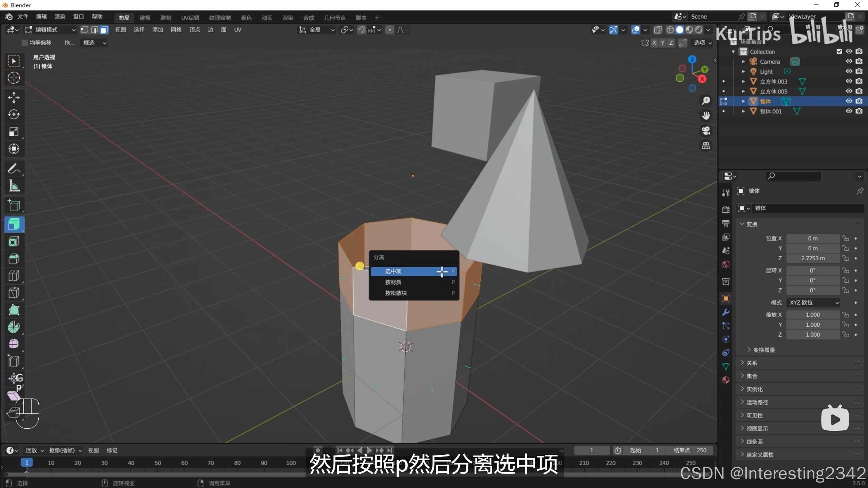Open the 编辑模式 mode dropdown

click(50, 30)
